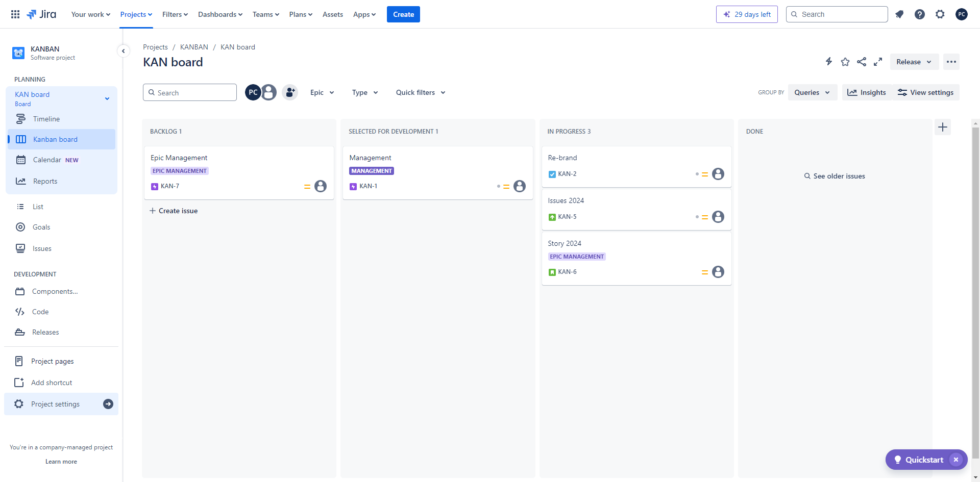The width and height of the screenshot is (980, 482).
Task: Enter full screen mode for board
Action: coord(878,62)
